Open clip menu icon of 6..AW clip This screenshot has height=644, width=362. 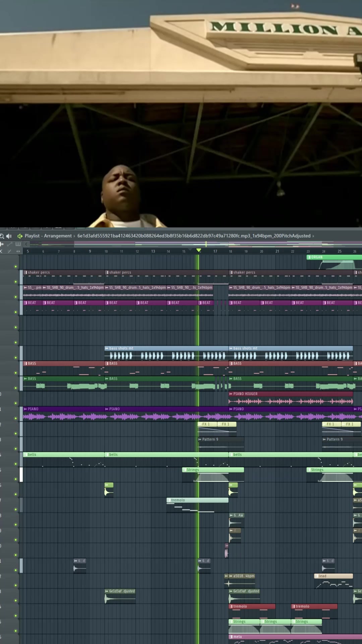pyautogui.click(x=231, y=515)
